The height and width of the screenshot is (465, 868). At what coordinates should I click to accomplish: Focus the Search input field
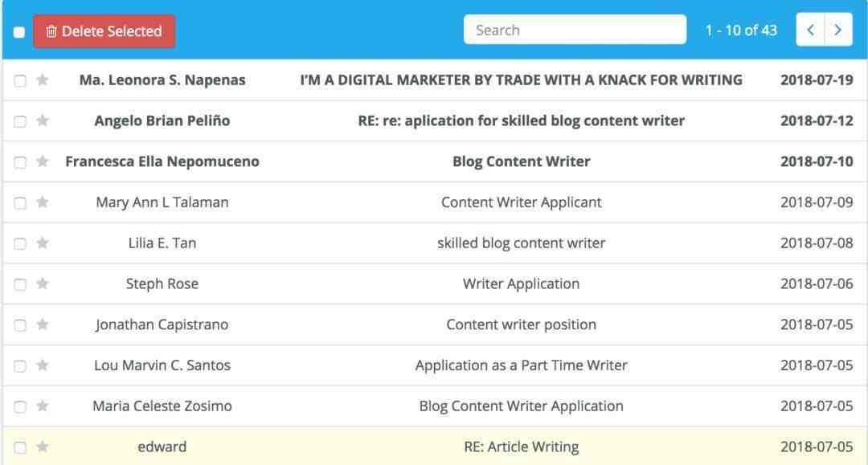[x=575, y=30]
